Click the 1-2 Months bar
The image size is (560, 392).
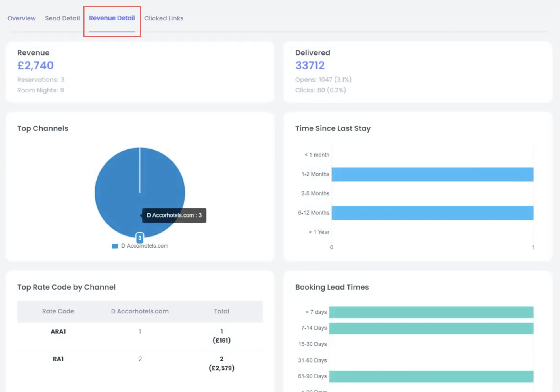pos(432,174)
